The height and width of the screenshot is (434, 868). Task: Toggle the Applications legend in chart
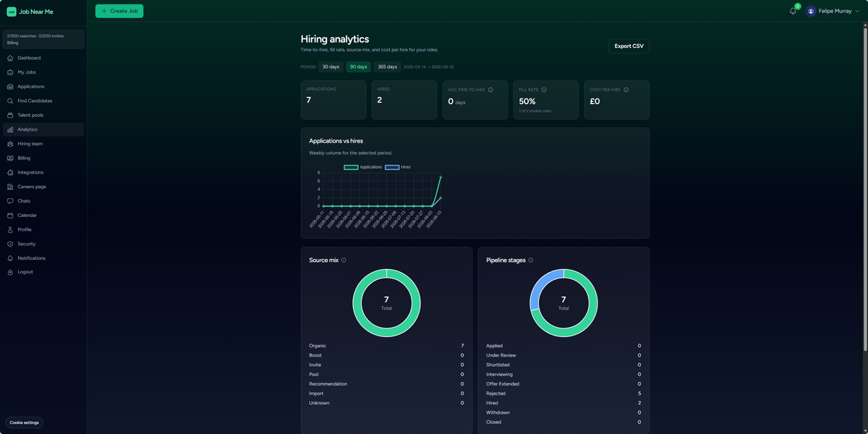coord(363,167)
